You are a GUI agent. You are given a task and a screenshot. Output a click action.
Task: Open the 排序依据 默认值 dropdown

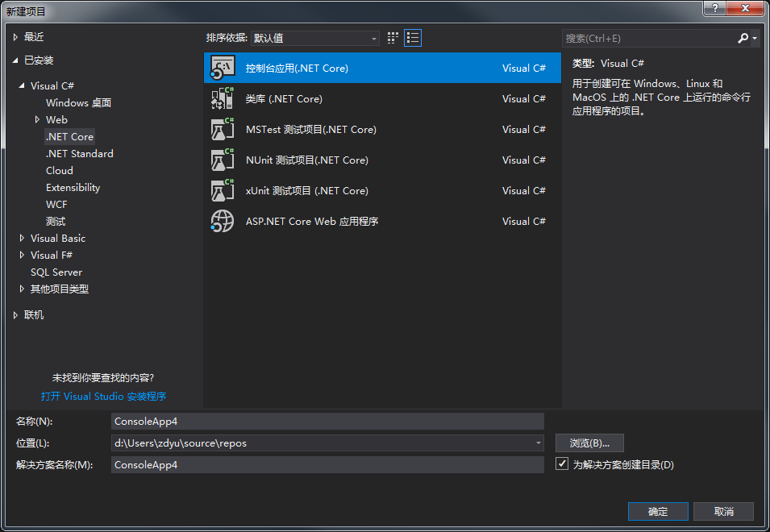click(x=314, y=38)
